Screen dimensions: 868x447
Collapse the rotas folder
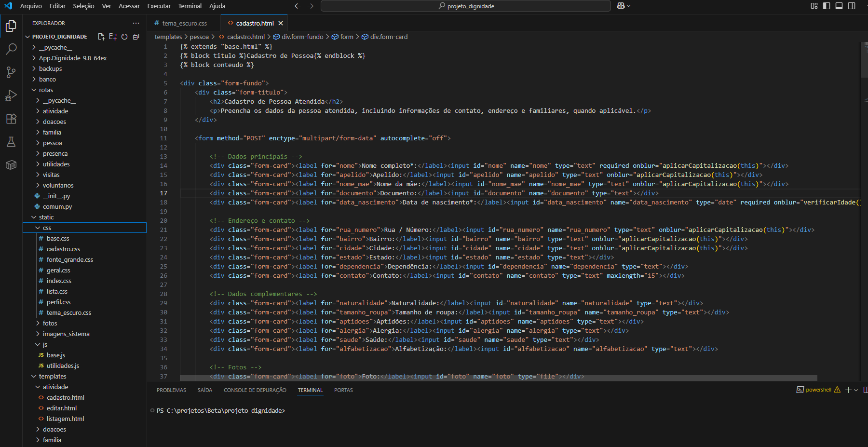[34, 90]
